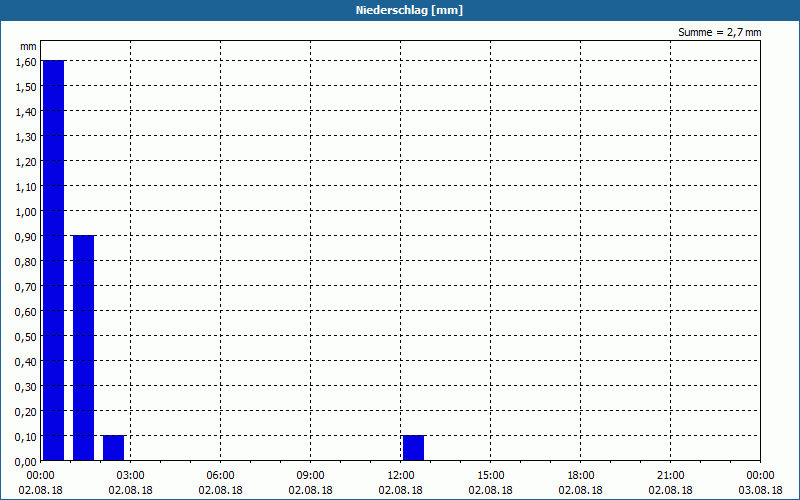The height and width of the screenshot is (500, 800).
Task: Select the 0,90 mm rainfall bar
Action: 83,347
